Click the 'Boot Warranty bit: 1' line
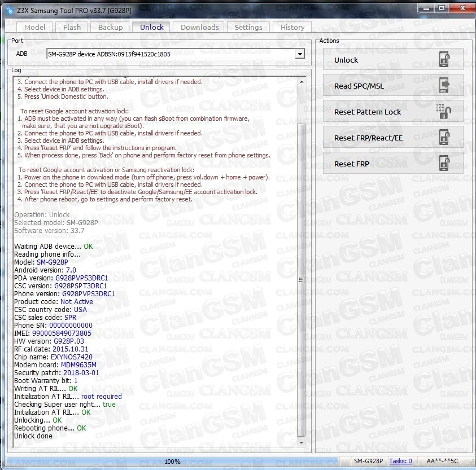The image size is (476, 470). 46,380
